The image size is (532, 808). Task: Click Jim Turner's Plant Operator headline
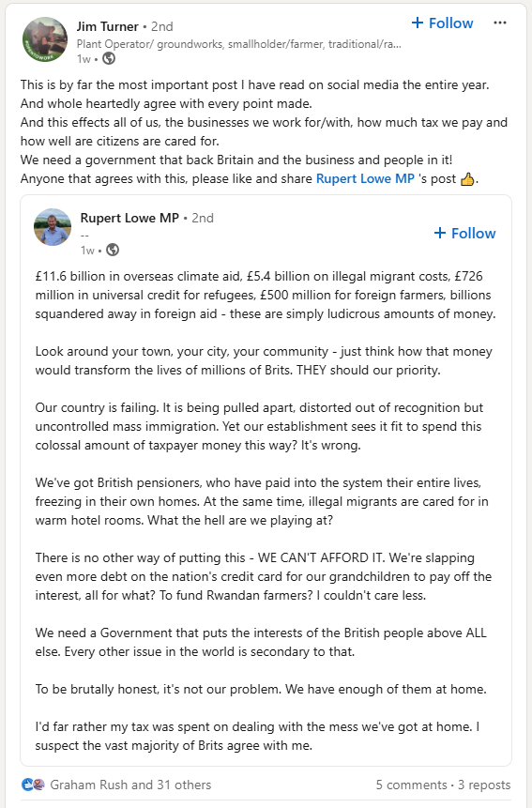click(239, 44)
